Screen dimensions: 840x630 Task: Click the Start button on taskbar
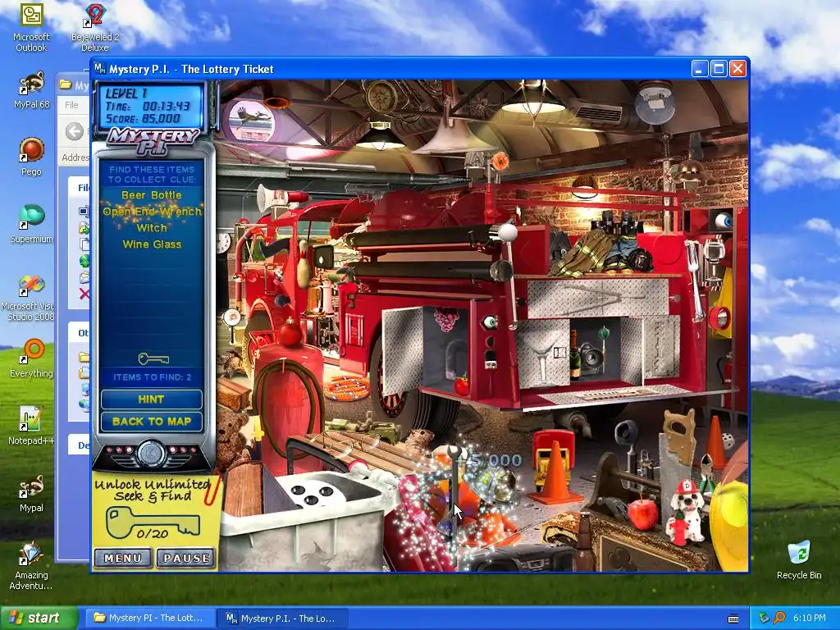pos(39,619)
